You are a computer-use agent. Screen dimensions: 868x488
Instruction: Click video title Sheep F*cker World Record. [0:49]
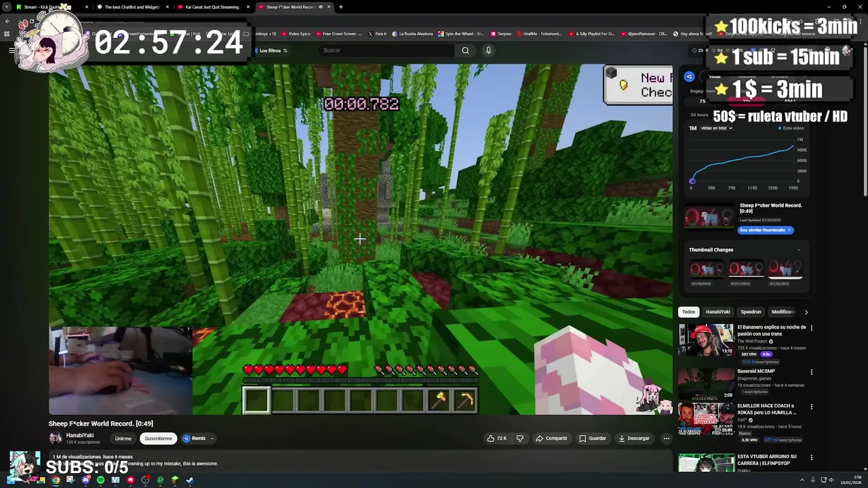(x=100, y=424)
